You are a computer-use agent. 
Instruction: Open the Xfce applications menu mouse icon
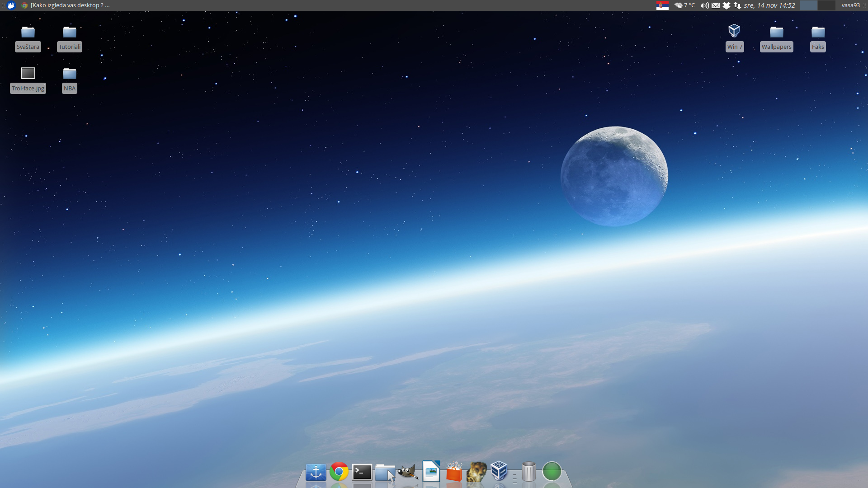(x=11, y=5)
